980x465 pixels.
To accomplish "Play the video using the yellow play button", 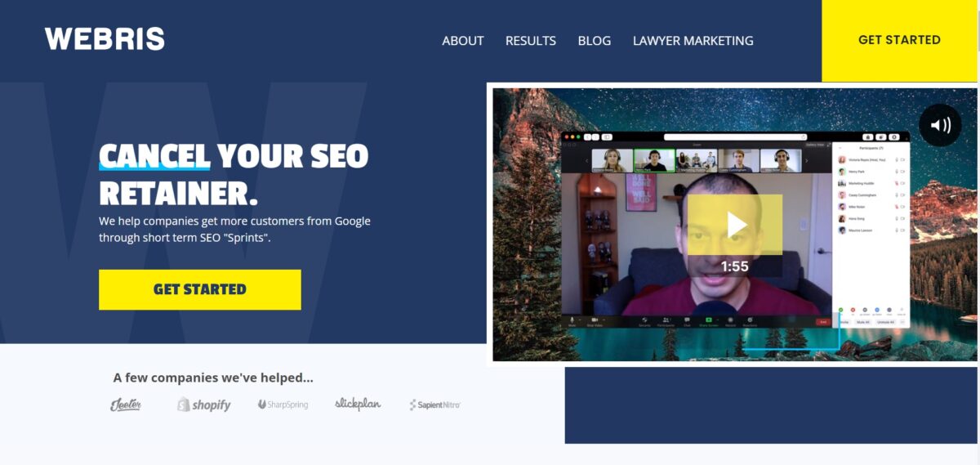I will [735, 224].
